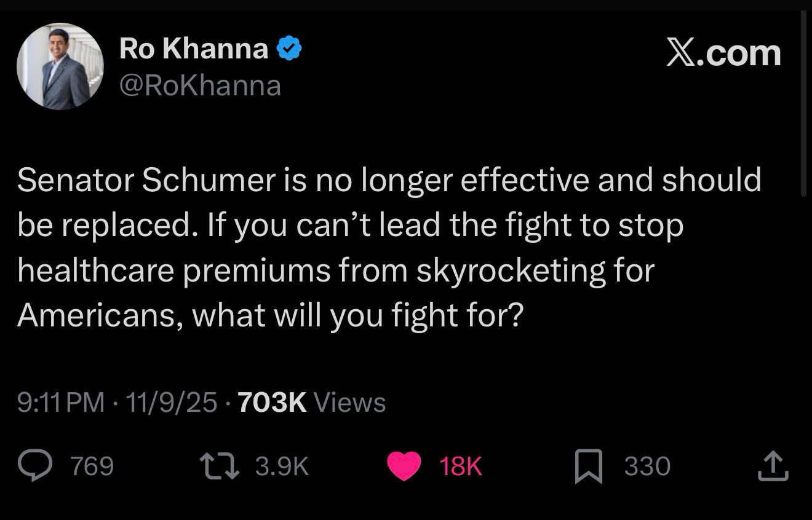View the 703K Views analytics

coord(311,403)
